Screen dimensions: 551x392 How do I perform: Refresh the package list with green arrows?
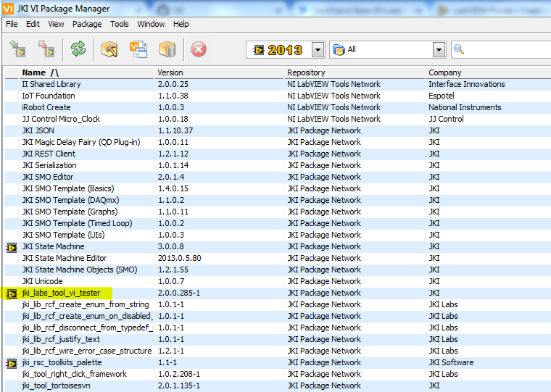click(78, 49)
